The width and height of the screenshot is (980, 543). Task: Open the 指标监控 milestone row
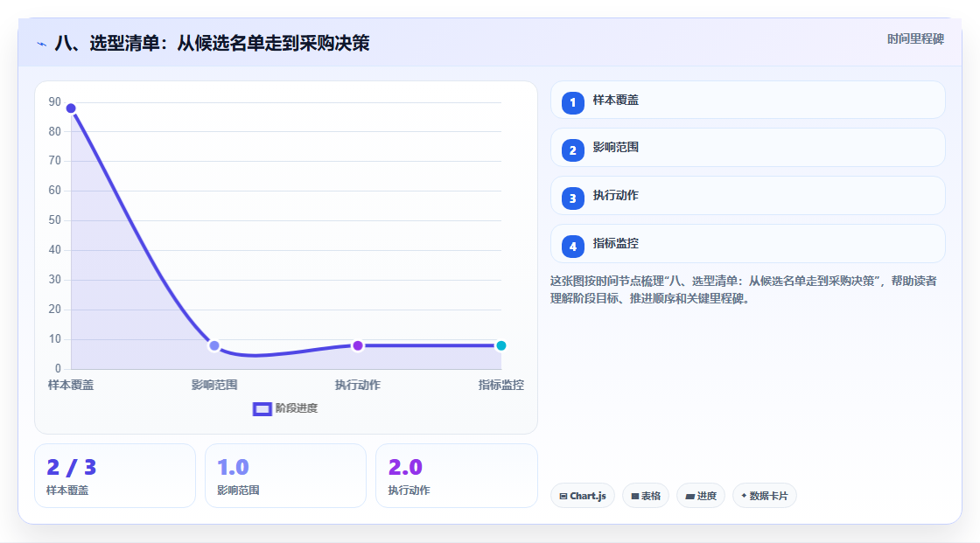click(747, 244)
